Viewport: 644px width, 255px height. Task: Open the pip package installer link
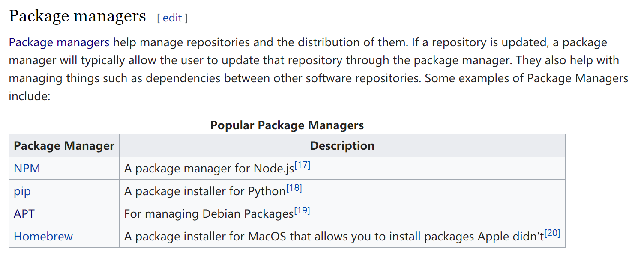click(x=22, y=191)
